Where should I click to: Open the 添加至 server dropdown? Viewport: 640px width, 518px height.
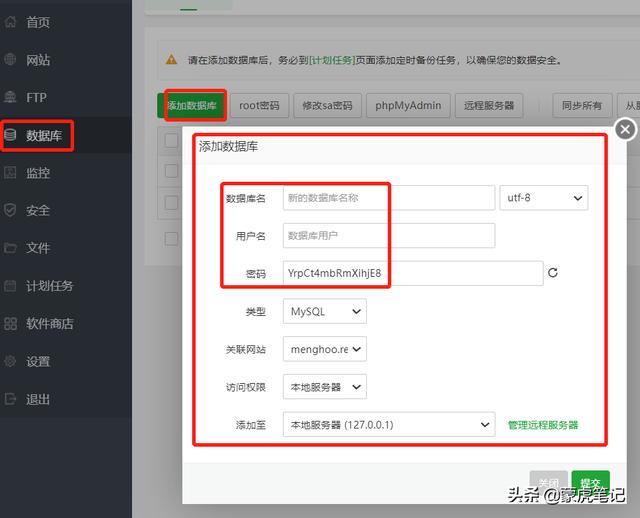(388, 425)
